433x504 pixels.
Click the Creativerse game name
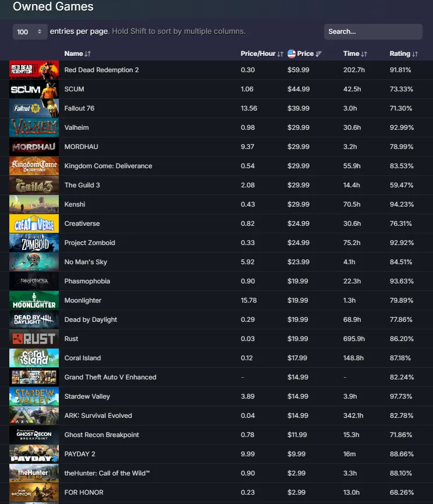pos(82,223)
